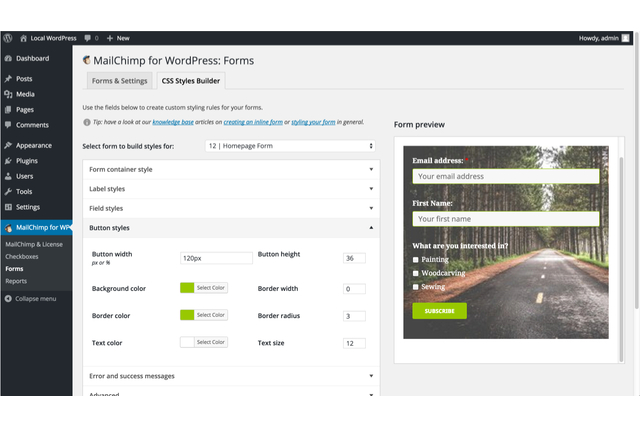Click the MailChimp for WP monkey icon

click(8, 228)
